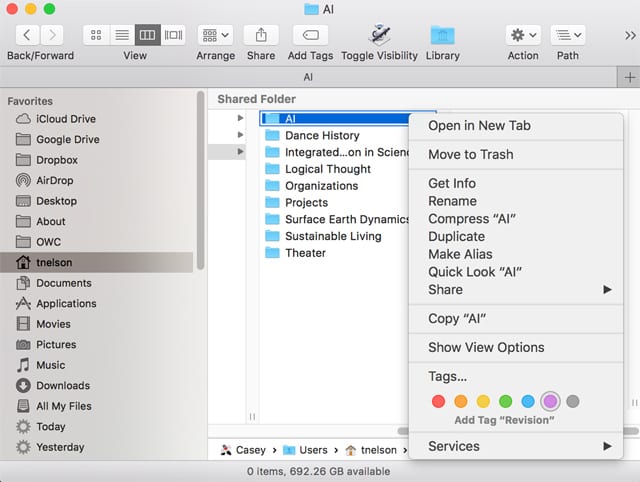Click the Back navigation button
640x482 pixels.
pyautogui.click(x=24, y=35)
